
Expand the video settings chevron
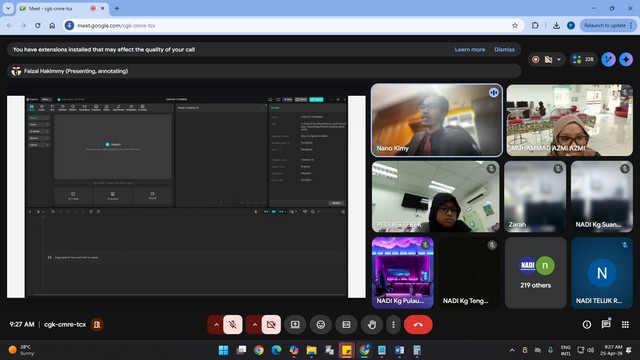[254, 324]
